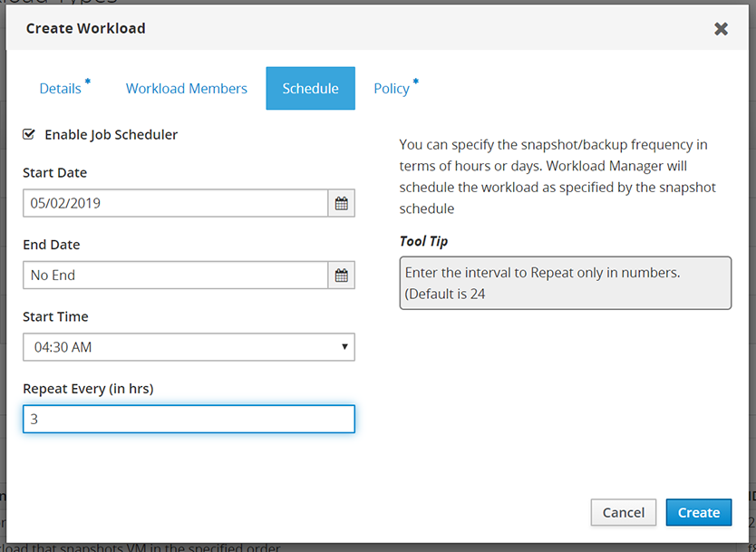Close the Create Workload dialog
The image size is (756, 552).
(721, 29)
